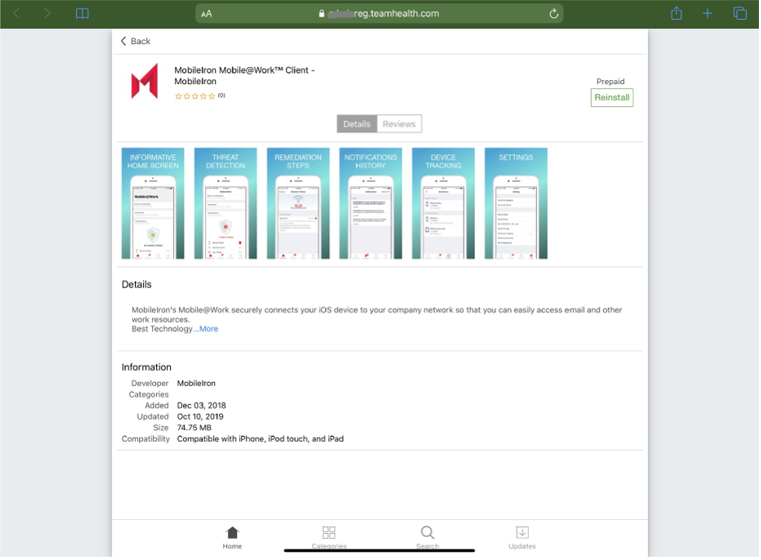Select the Details tab
The width and height of the screenshot is (761, 560).
coord(357,124)
